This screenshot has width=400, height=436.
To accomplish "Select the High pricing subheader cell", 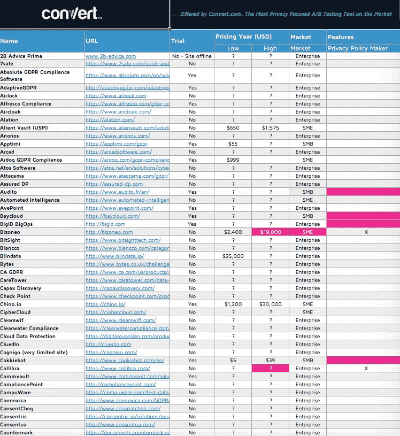I will 270,48.
